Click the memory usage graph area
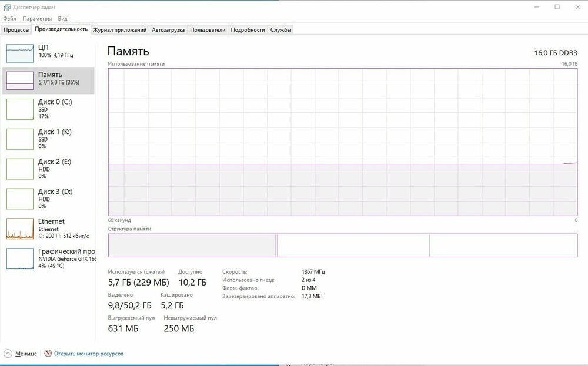Image resolution: width=588 pixels, height=366 pixels. (342, 142)
